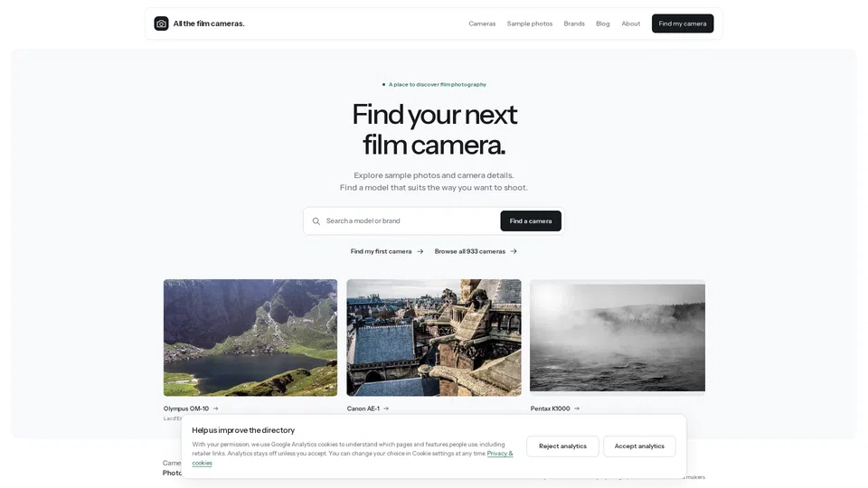Image resolution: width=868 pixels, height=488 pixels.
Task: Open the black-and-white misty water photo
Action: (618, 337)
